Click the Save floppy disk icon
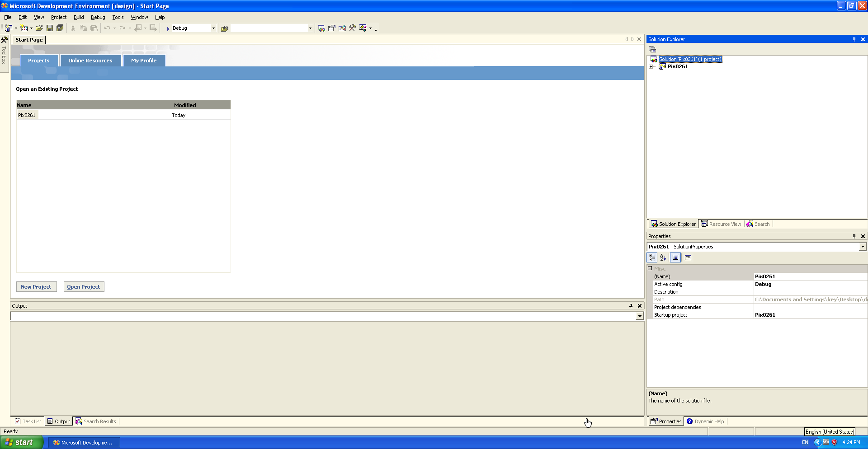The image size is (868, 449). [50, 28]
